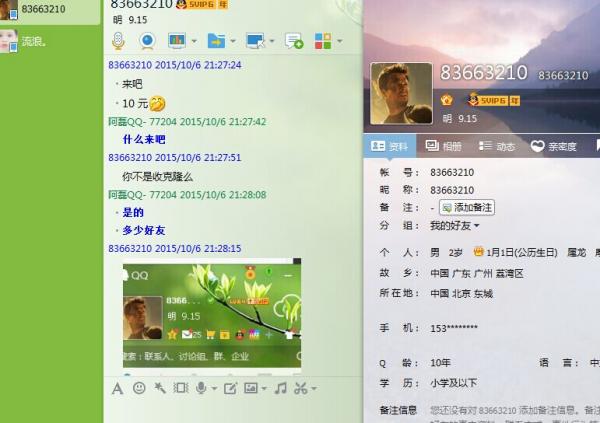This screenshot has height=423, width=600.
Task: Click the remote desktop monitor icon
Action: [255, 41]
